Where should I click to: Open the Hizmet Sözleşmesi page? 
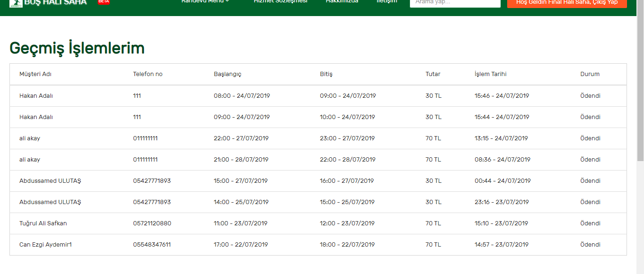pos(280,2)
